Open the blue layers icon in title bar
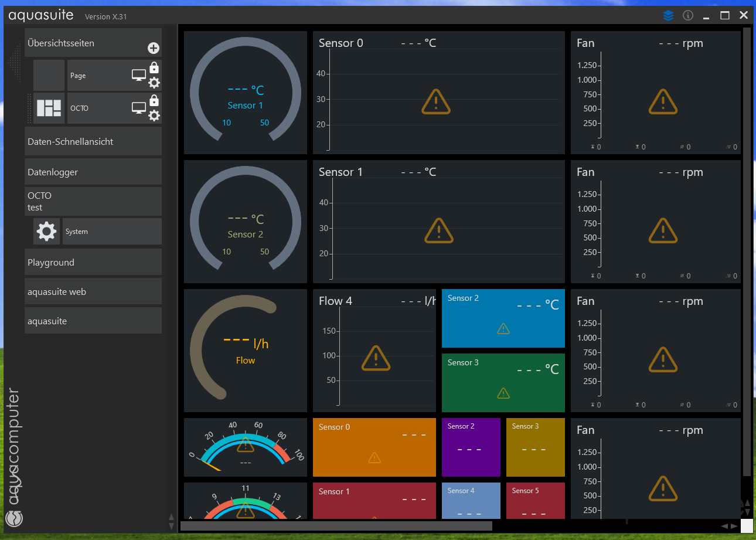Viewport: 756px width, 540px height. [668, 16]
